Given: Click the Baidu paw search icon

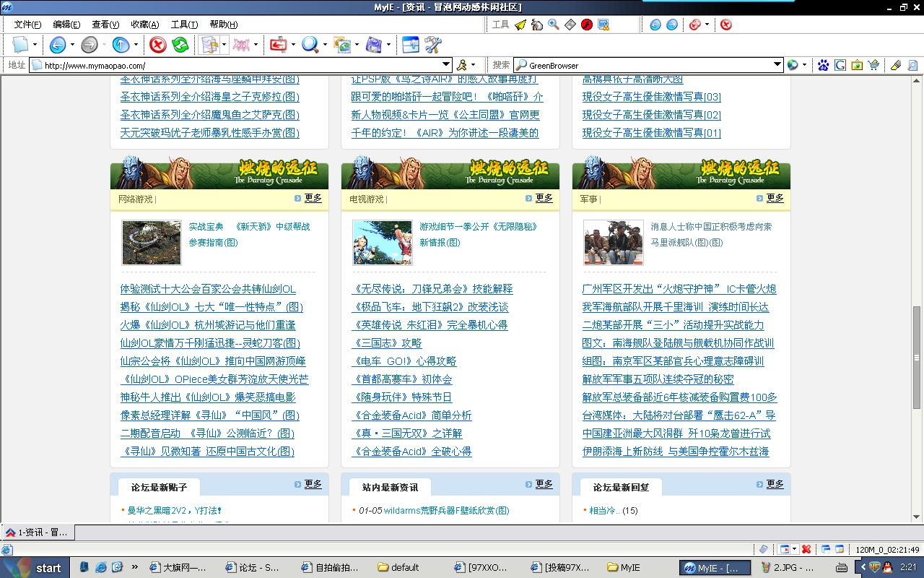Looking at the screenshot, I should coord(823,65).
